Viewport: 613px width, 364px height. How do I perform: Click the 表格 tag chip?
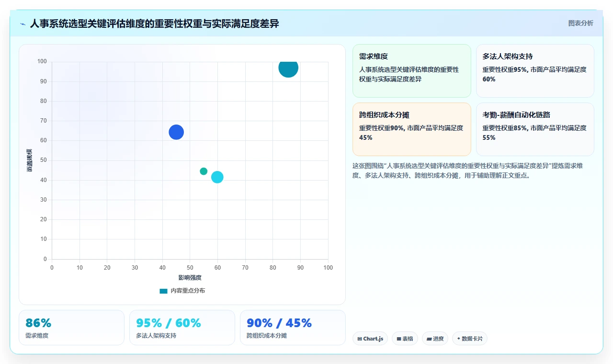(405, 339)
